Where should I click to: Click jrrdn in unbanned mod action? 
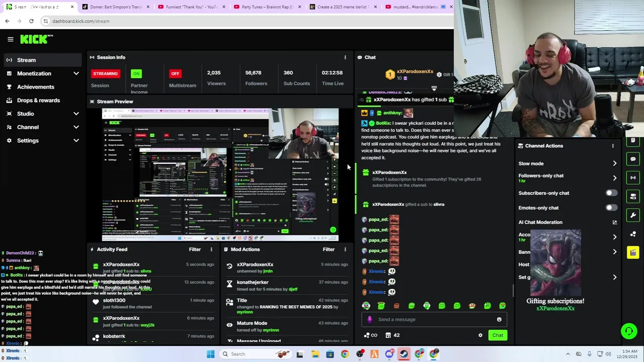pos(268,271)
